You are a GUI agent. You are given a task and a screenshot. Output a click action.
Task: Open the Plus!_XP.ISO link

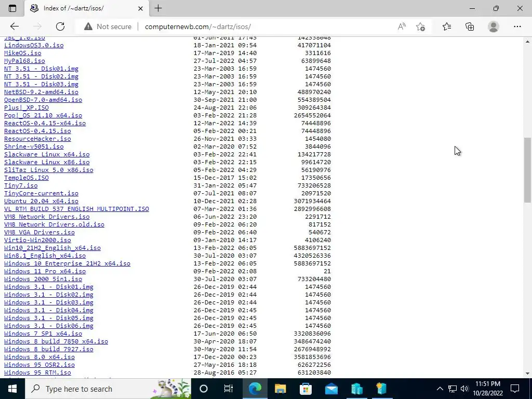point(26,108)
